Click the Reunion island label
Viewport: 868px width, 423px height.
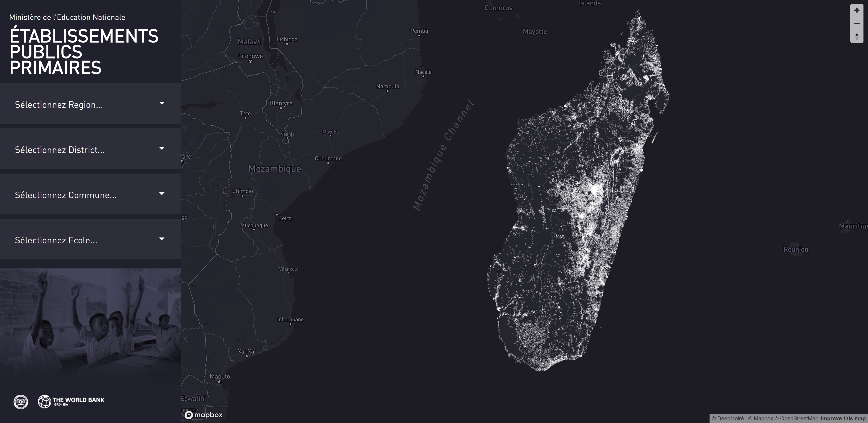796,249
